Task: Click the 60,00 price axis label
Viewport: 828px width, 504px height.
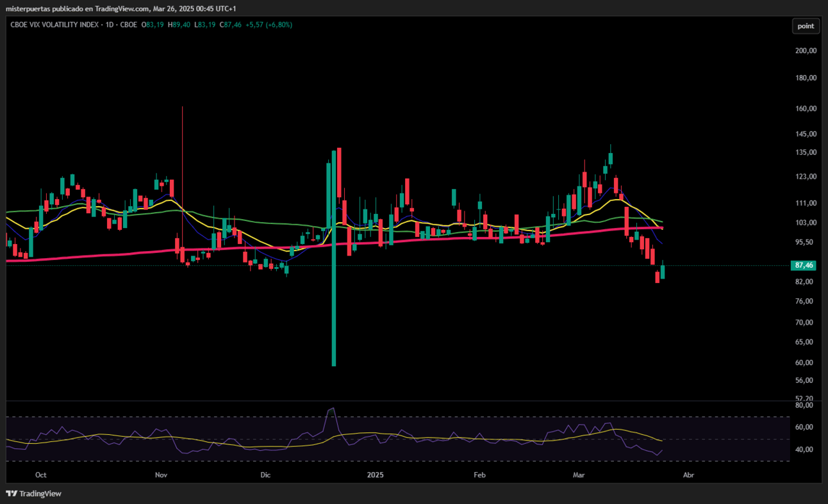Action: click(x=806, y=362)
